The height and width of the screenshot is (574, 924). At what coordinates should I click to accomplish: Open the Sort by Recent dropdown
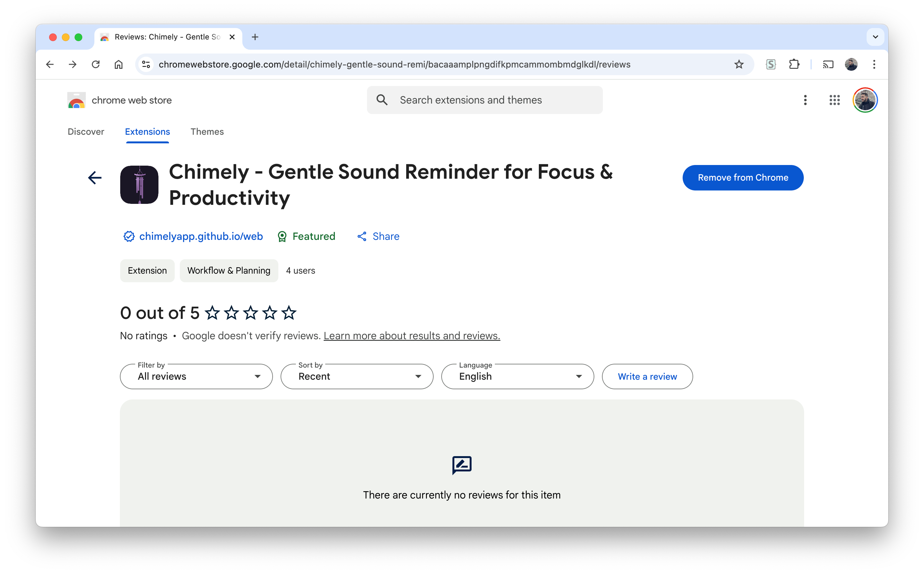pyautogui.click(x=356, y=376)
